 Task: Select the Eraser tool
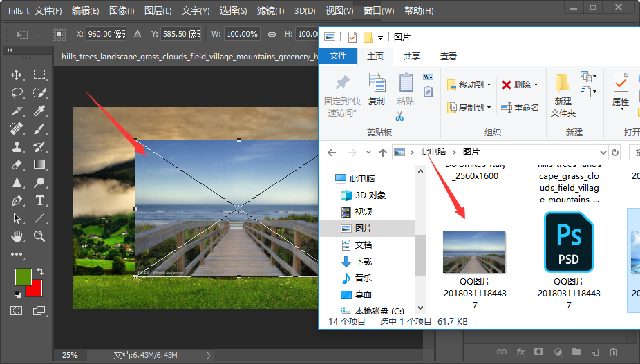pos(17,164)
